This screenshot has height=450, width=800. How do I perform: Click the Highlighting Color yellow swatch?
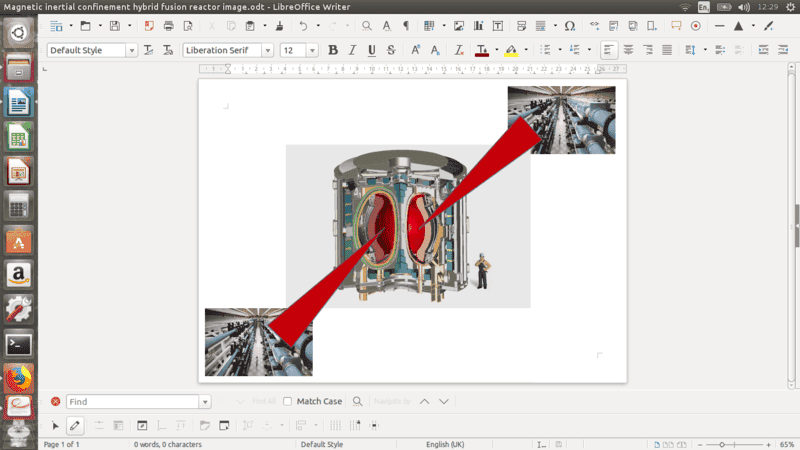(x=511, y=50)
